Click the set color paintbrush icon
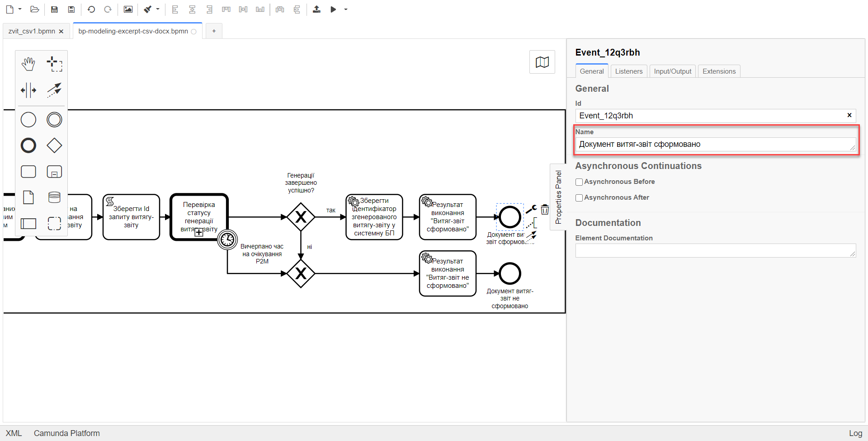The height and width of the screenshot is (441, 868). coord(148,9)
